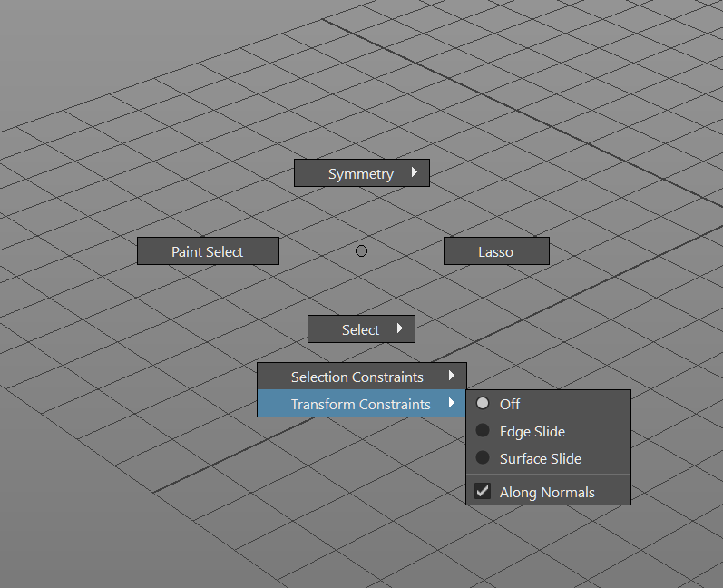Click the marking menu center circle
The image size is (723, 588).
(361, 250)
